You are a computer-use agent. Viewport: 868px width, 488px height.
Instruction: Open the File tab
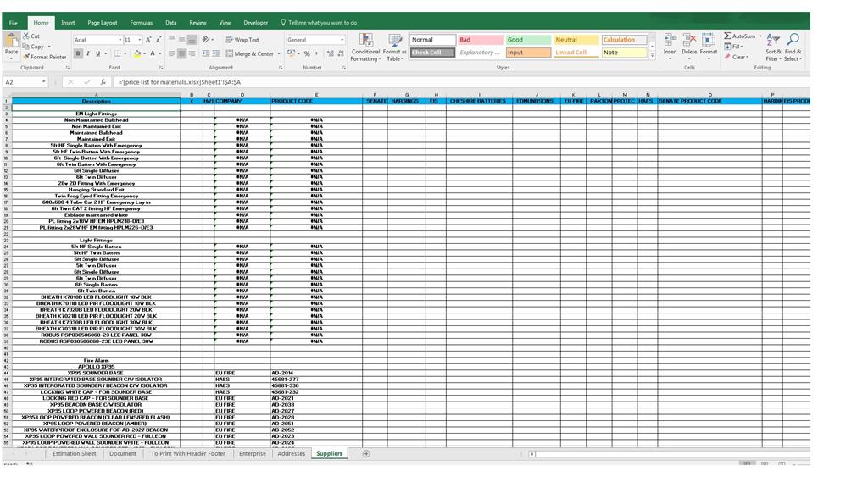tap(14, 23)
